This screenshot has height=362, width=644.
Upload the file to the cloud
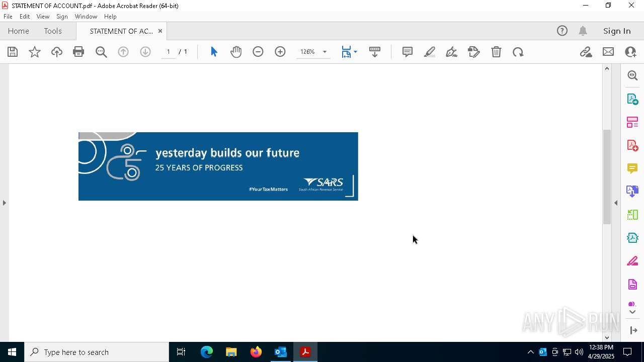pos(57,52)
